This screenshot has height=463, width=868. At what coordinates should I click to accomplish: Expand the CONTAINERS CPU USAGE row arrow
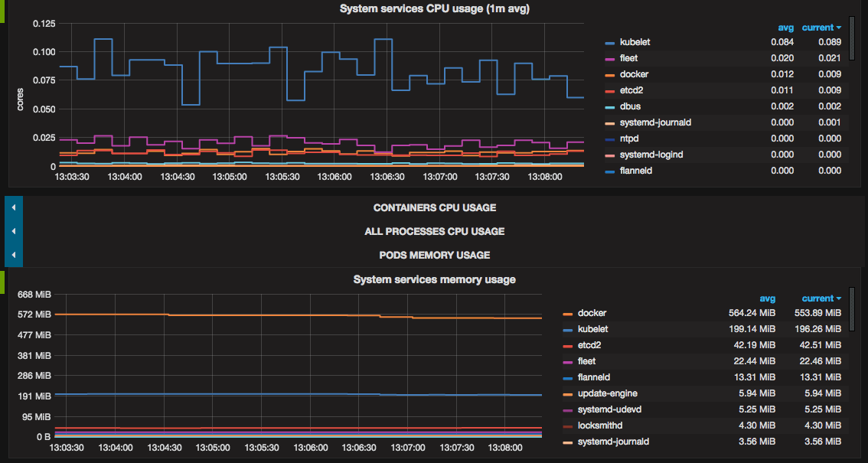(x=13, y=207)
